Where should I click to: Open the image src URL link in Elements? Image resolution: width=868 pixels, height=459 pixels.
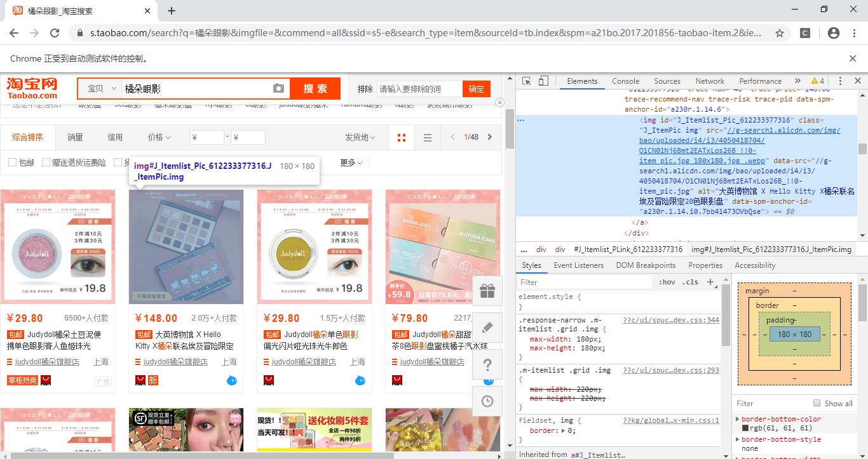tap(740, 145)
